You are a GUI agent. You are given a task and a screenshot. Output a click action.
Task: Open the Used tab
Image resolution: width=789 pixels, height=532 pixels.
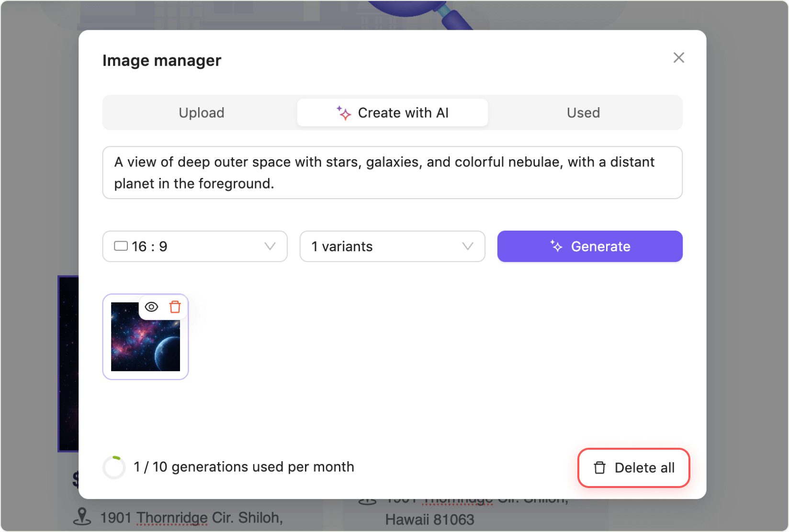583,113
